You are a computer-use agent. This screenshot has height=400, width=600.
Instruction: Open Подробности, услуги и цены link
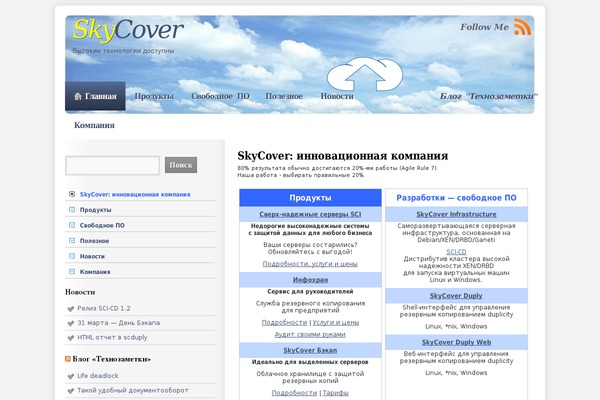[x=310, y=264]
